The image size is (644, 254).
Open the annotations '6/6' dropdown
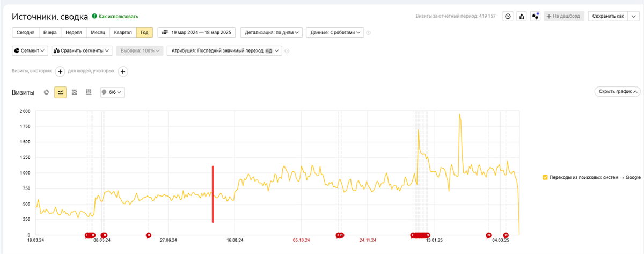(113, 92)
